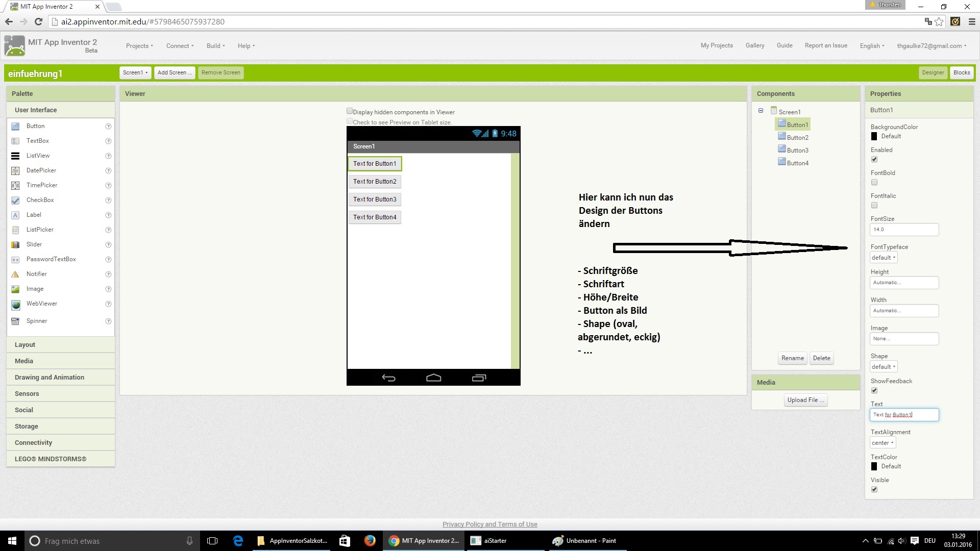980x551 pixels.
Task: Open Privacy Policy and Terms of Use
Action: click(x=490, y=524)
